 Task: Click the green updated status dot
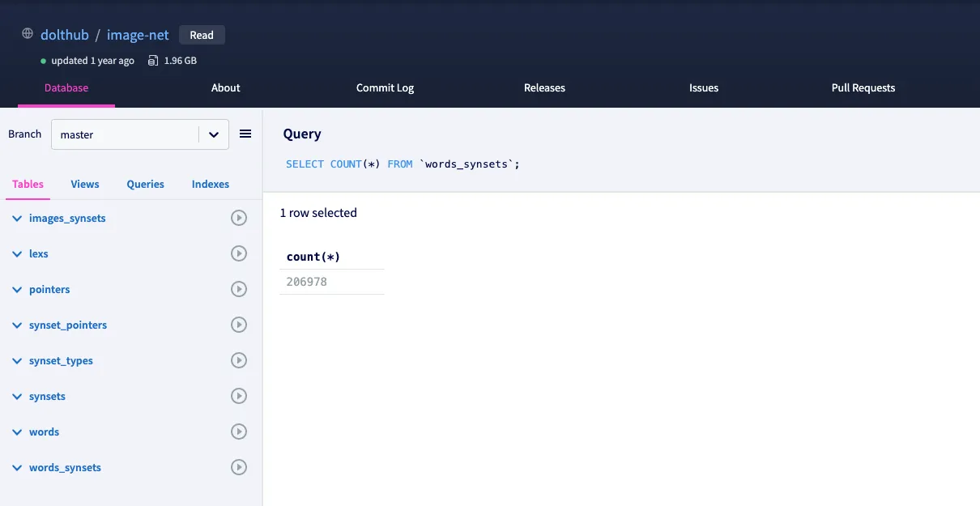(x=43, y=60)
